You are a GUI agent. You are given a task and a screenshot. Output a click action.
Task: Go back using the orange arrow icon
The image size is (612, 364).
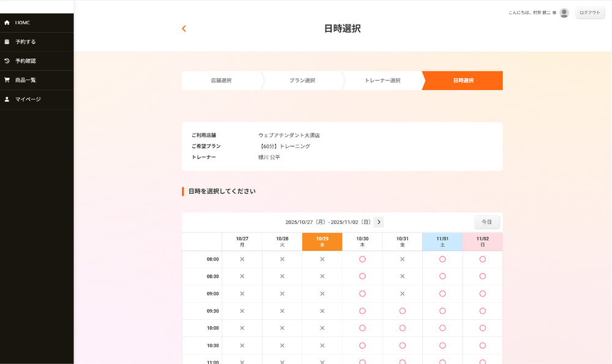(184, 29)
